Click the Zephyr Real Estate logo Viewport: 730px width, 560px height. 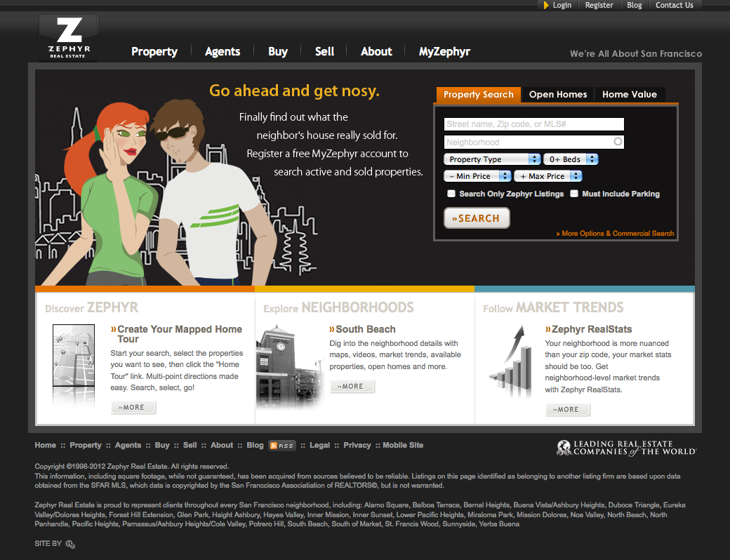click(x=68, y=38)
